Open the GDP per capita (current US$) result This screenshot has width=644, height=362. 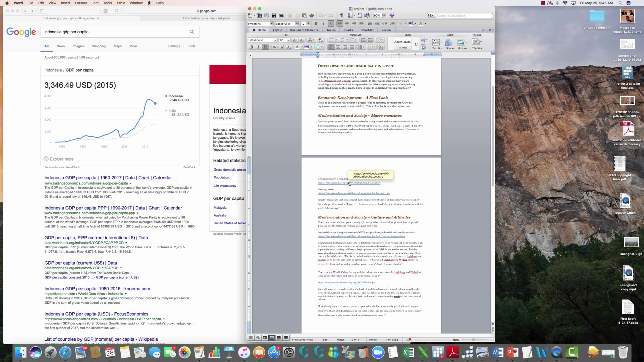coord(80,263)
